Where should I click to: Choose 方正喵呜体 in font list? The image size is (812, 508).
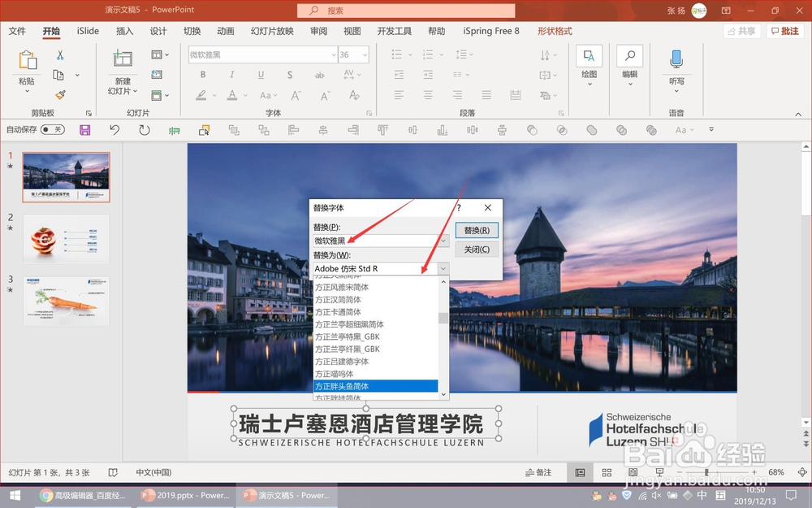point(376,374)
